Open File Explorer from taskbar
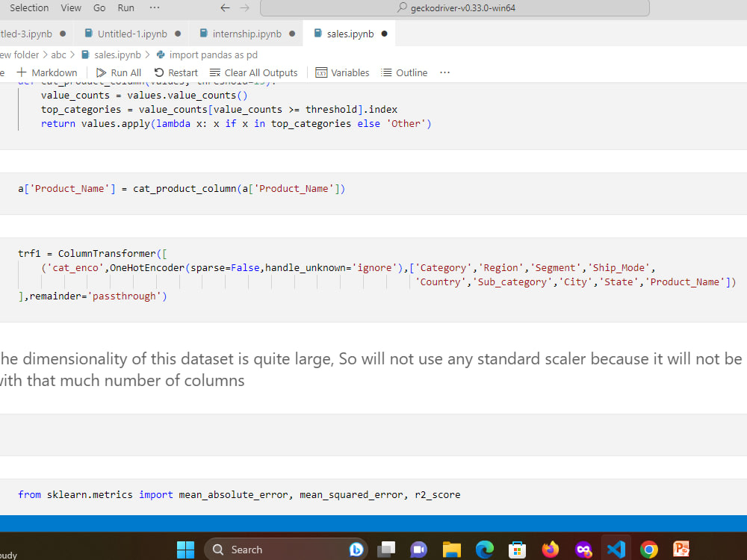This screenshot has height=560, width=747. point(451,550)
